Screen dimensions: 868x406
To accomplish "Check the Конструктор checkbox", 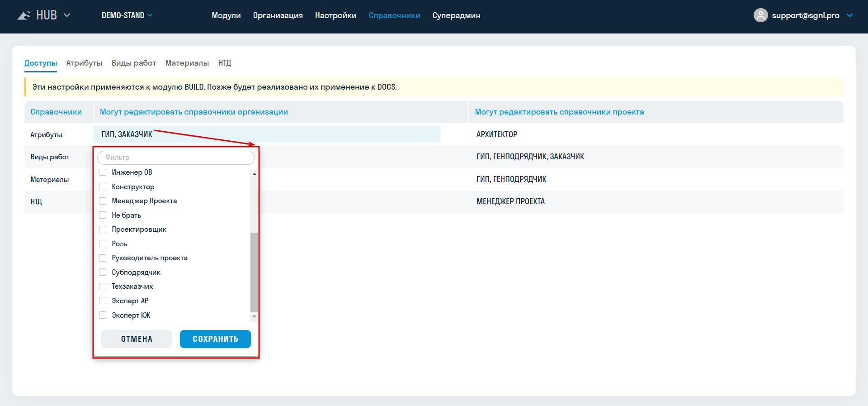I will (x=103, y=186).
